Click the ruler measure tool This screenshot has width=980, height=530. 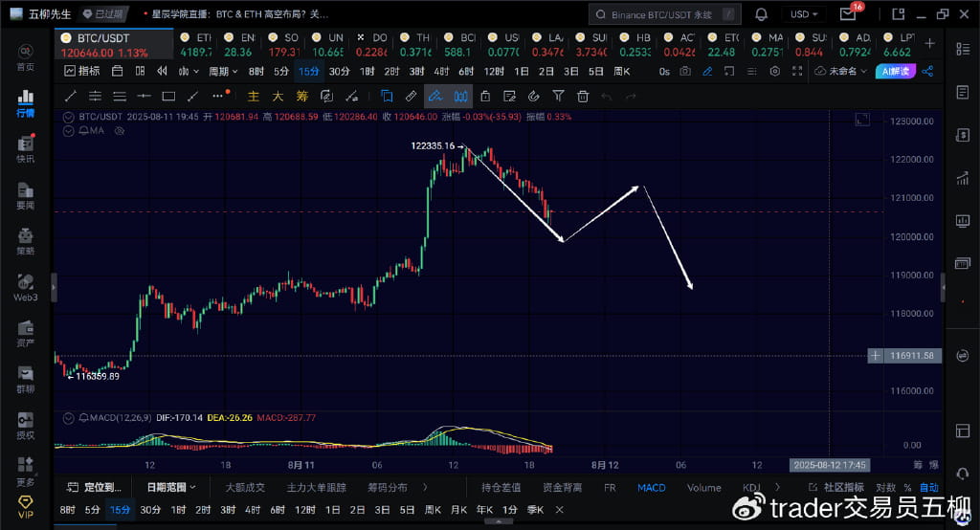[411, 97]
